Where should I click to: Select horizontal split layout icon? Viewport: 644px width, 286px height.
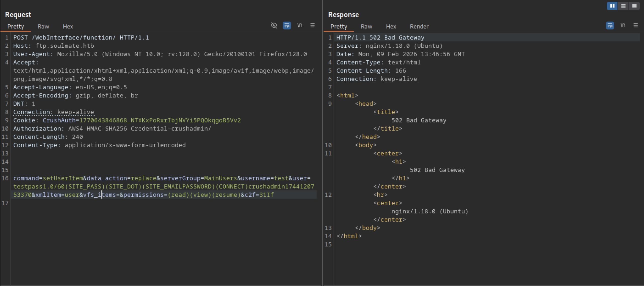click(x=623, y=6)
